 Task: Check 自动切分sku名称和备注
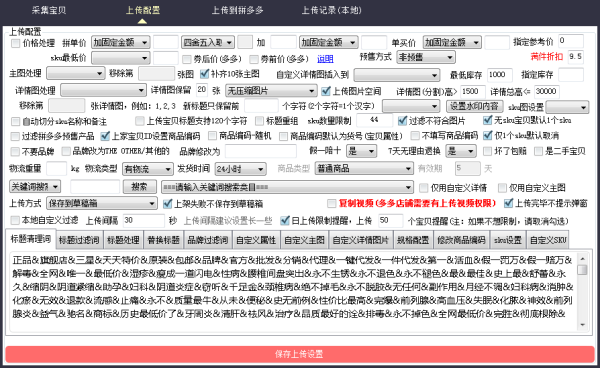pos(16,122)
